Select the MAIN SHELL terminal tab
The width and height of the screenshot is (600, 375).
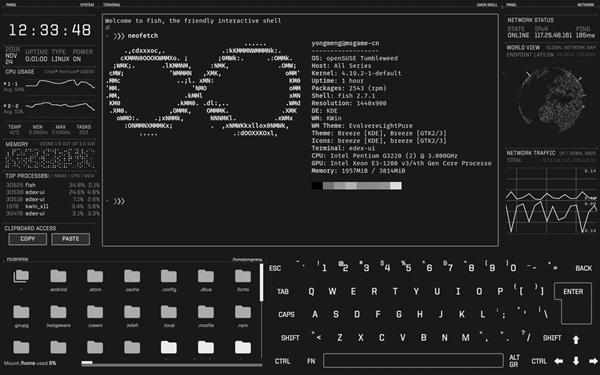pos(487,5)
